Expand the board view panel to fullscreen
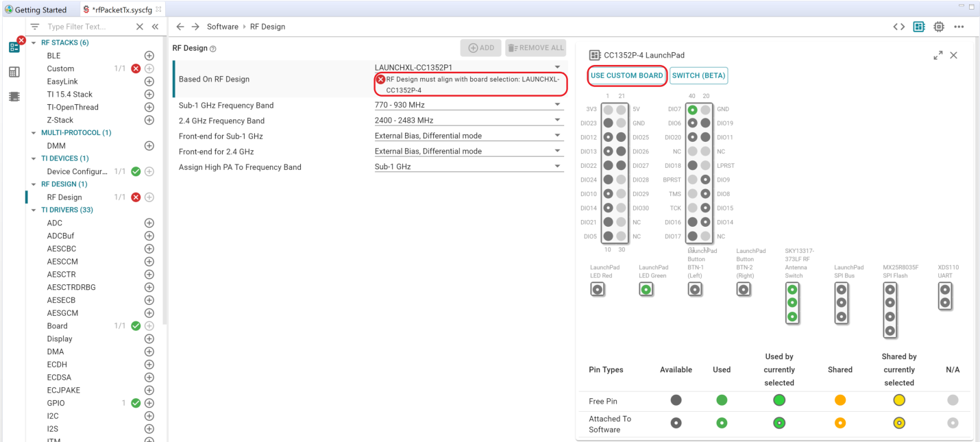 click(938, 56)
